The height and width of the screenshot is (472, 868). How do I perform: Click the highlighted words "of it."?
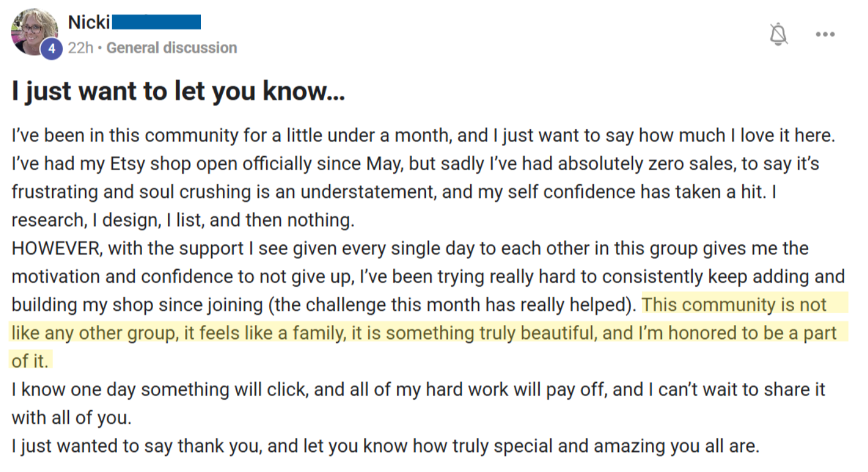pyautogui.click(x=29, y=361)
